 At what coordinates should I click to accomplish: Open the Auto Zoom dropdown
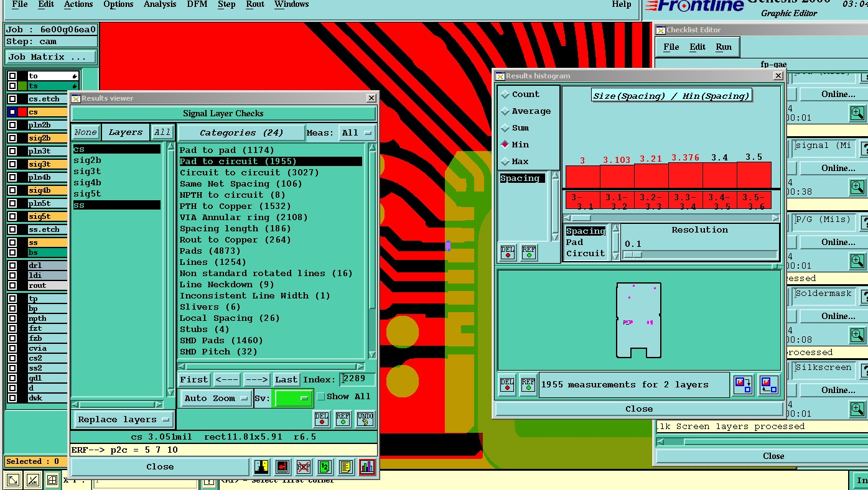pyautogui.click(x=215, y=399)
